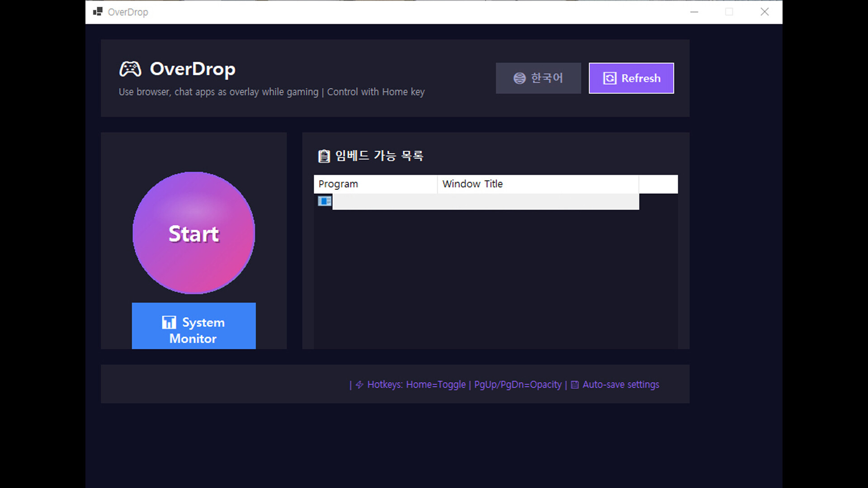Start the overlay with the round Start button
This screenshot has height=488, width=868.
pyautogui.click(x=193, y=233)
